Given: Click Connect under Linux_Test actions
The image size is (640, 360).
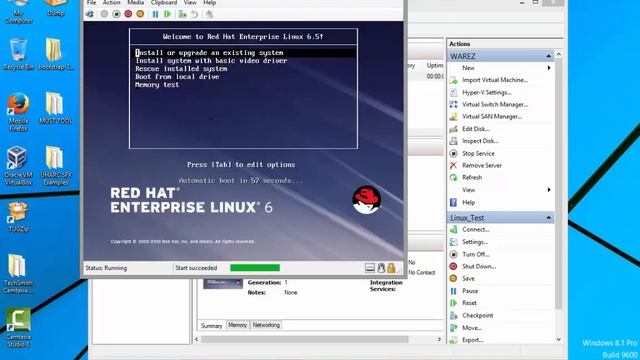Looking at the screenshot, I should coord(476,230).
